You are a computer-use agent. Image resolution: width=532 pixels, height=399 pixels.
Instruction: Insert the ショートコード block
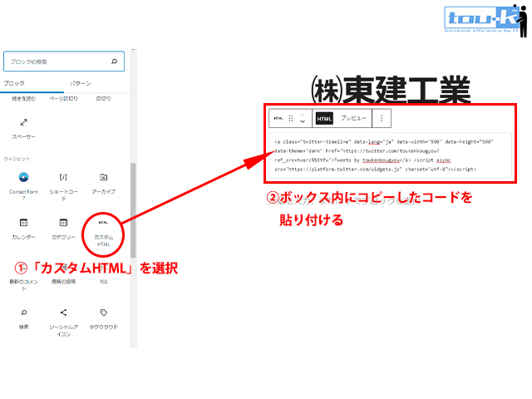(x=63, y=186)
